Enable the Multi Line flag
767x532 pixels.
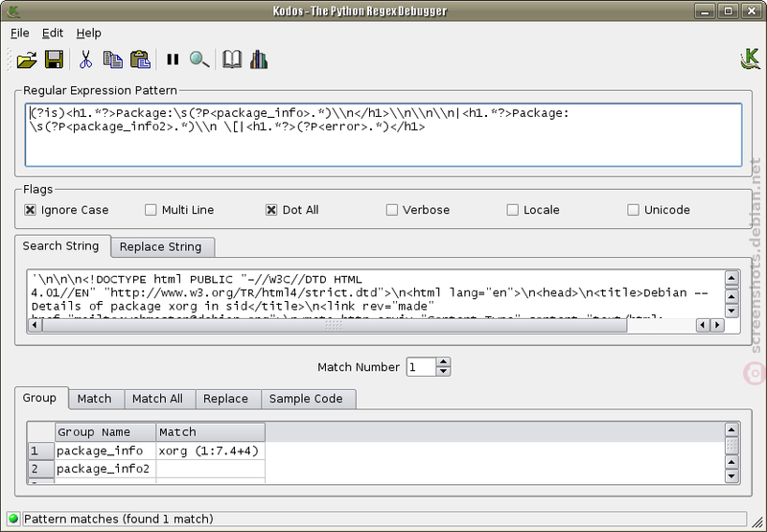[x=151, y=210]
